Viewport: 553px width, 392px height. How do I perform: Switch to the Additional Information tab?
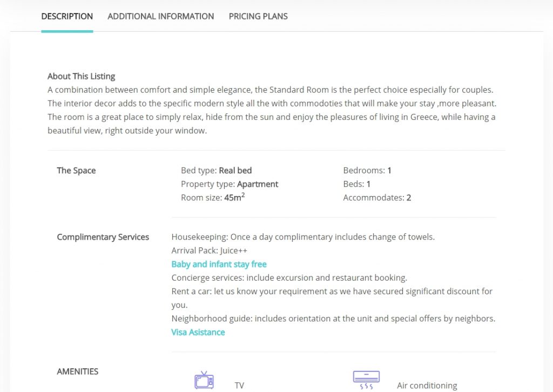click(x=161, y=16)
